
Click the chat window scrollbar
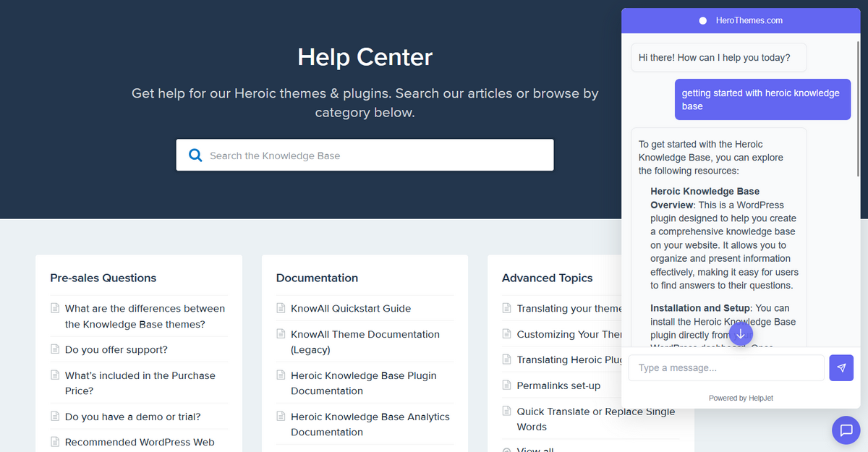858,108
